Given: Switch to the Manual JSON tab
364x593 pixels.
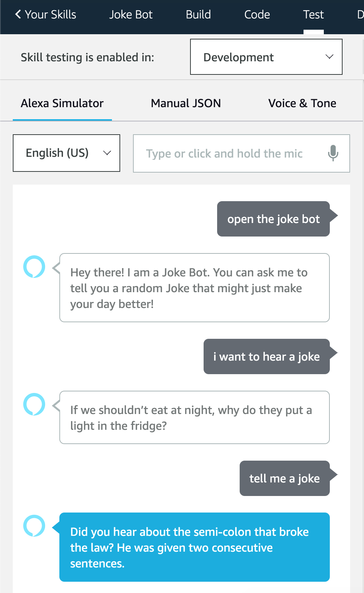Looking at the screenshot, I should [186, 103].
